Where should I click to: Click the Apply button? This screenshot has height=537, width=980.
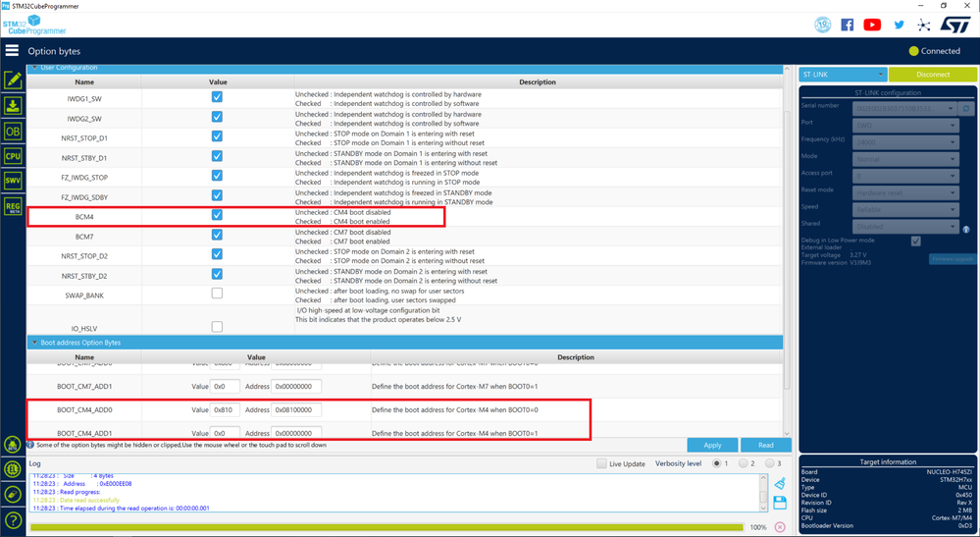click(712, 445)
